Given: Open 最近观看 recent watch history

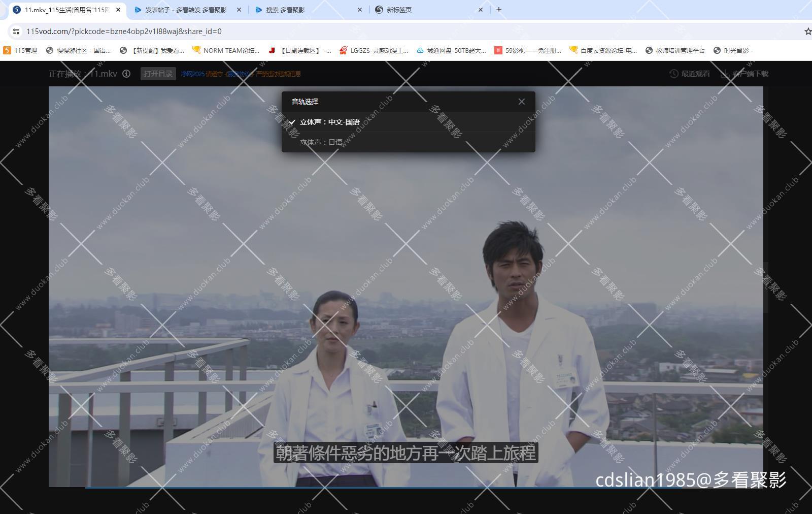Looking at the screenshot, I should pos(690,73).
